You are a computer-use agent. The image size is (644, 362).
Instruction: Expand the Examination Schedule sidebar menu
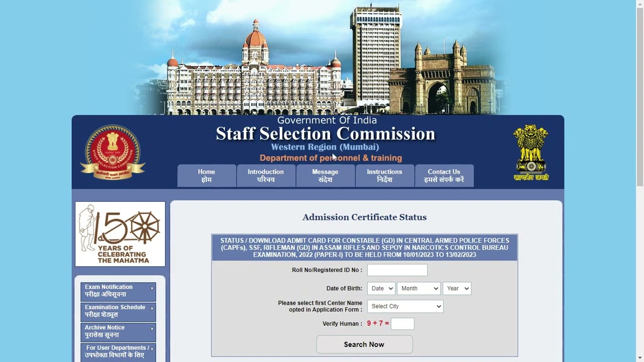pos(118,311)
